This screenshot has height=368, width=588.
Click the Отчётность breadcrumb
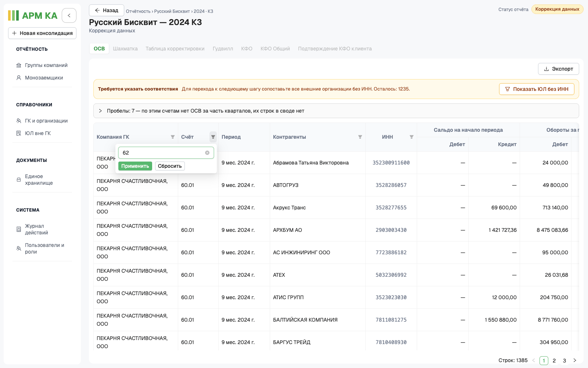point(138,11)
